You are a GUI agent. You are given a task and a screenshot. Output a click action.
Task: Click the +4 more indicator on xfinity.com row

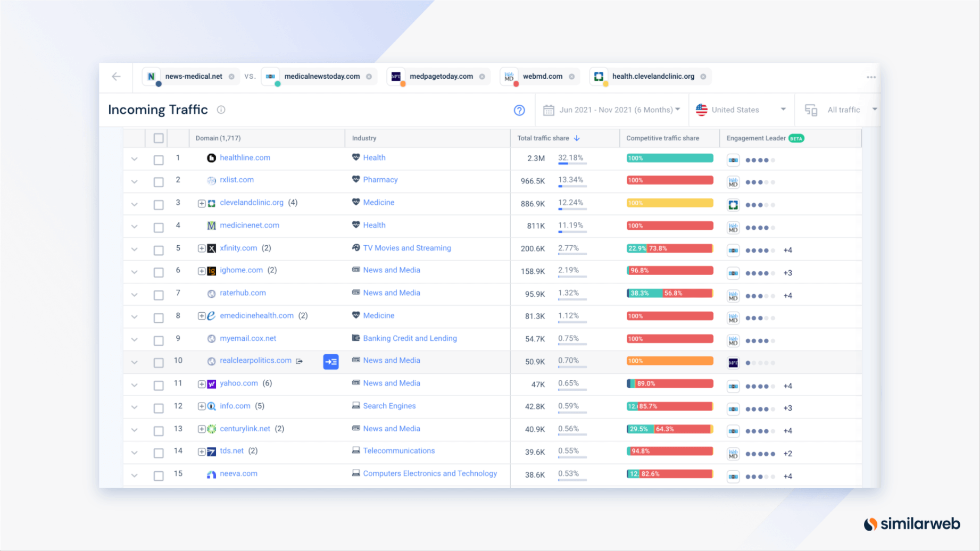pyautogui.click(x=788, y=251)
